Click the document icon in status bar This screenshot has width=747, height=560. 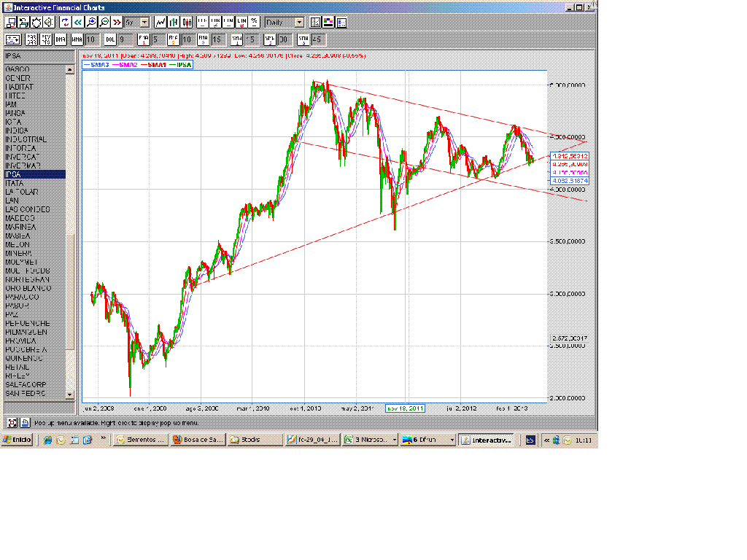25,423
